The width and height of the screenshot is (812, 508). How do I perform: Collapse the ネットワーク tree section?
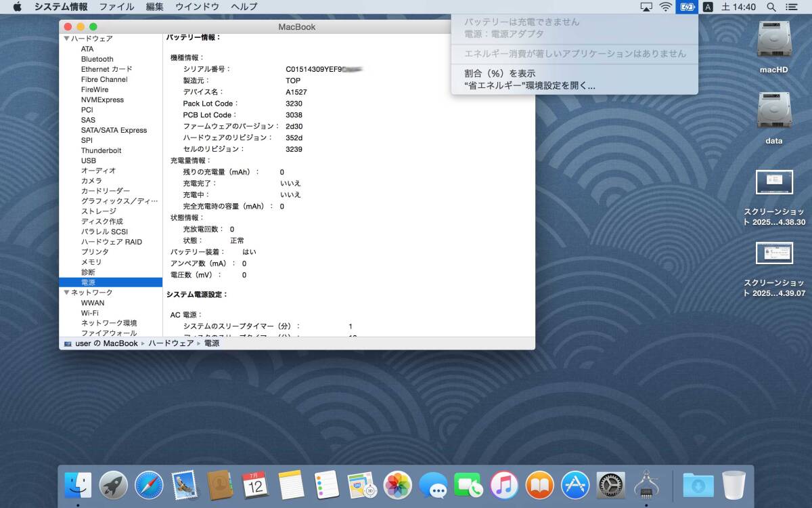tap(66, 293)
